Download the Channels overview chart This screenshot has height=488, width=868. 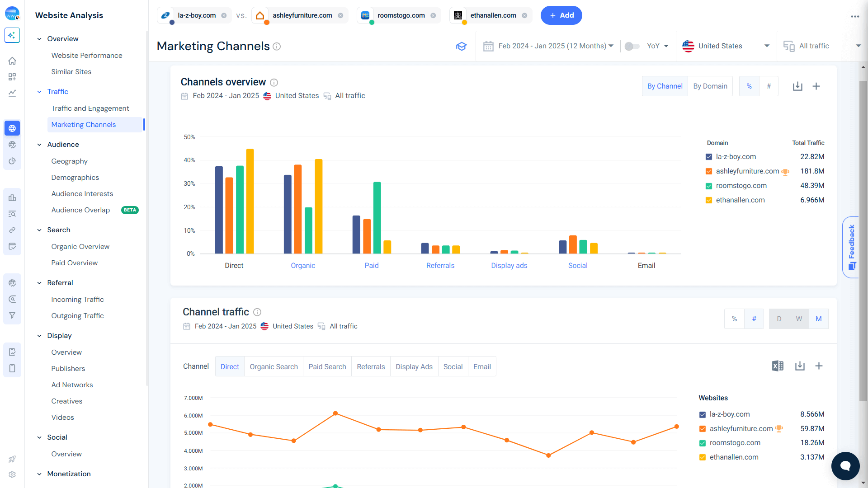coord(797,86)
